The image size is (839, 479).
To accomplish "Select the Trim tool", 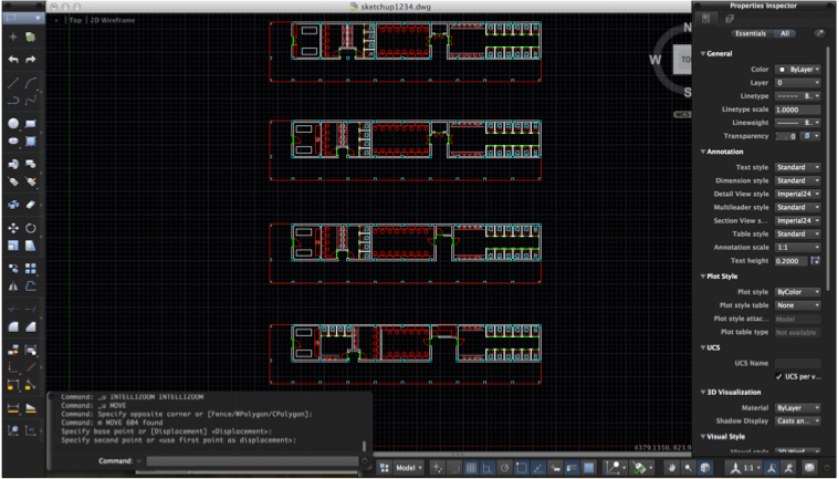I will coord(13,309).
